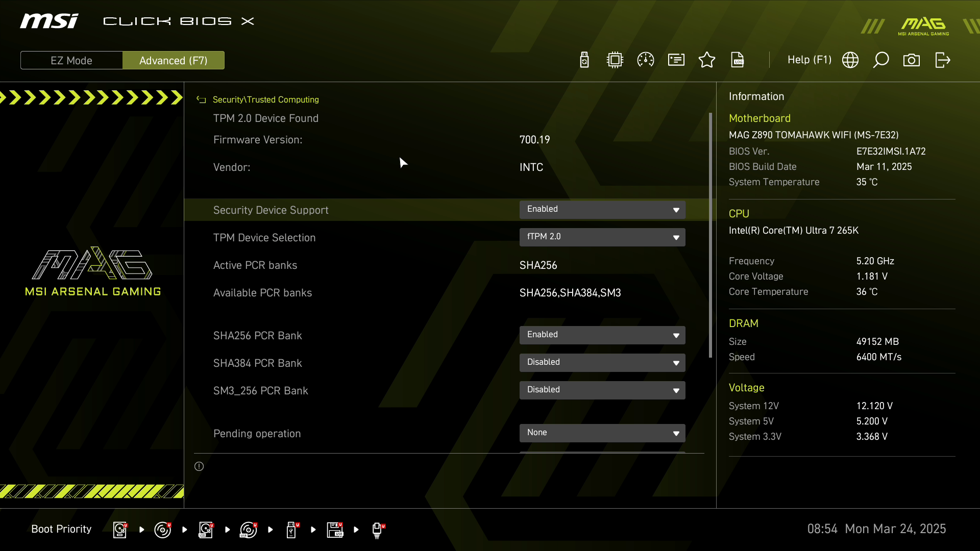Open Security Device Support Enabled dropdown

click(x=602, y=210)
